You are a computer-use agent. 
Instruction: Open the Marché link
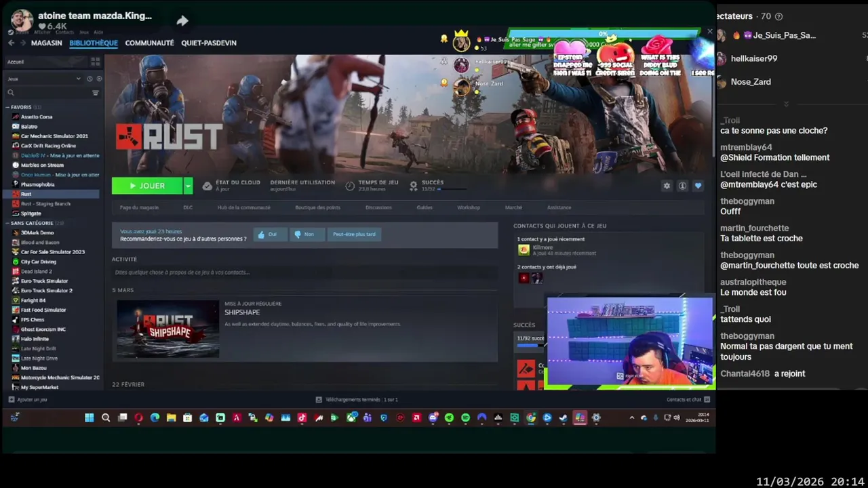[x=513, y=207]
